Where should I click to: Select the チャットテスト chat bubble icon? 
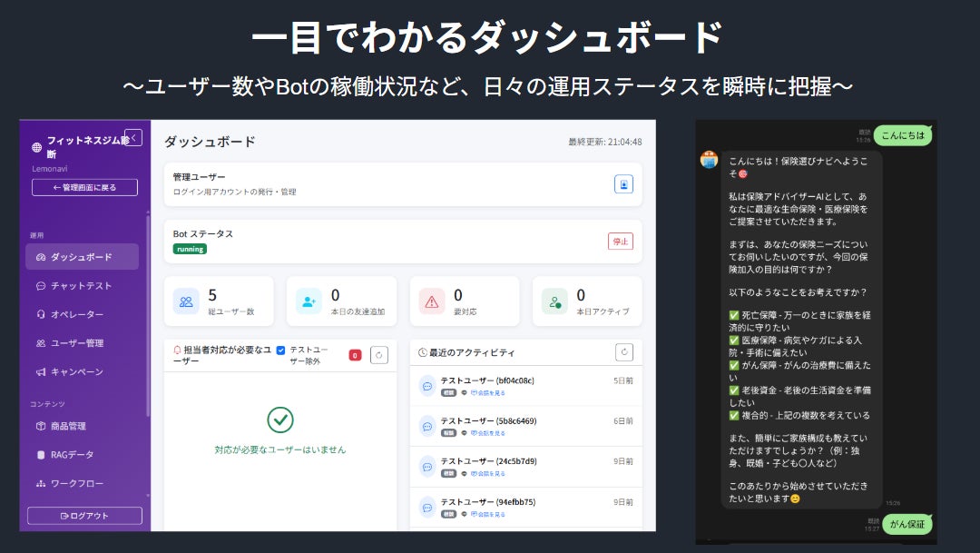40,287
